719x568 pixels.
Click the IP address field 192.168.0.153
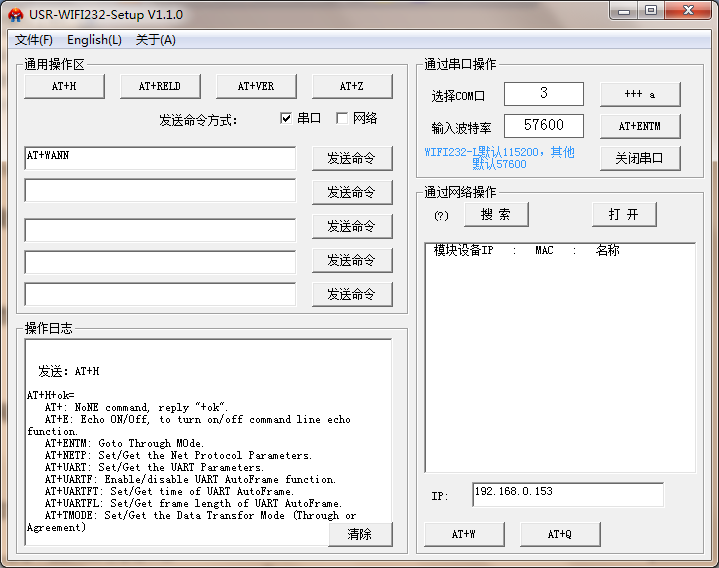click(x=567, y=494)
